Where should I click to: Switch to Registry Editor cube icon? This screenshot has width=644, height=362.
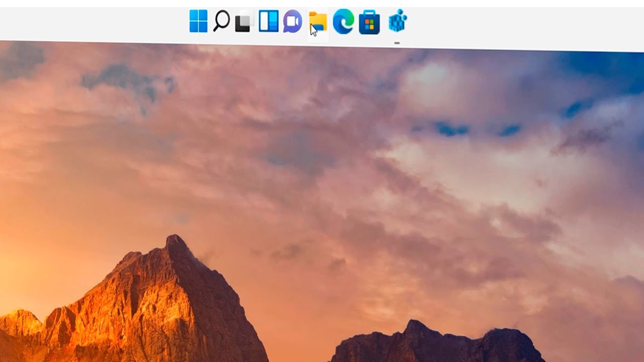[x=397, y=21]
